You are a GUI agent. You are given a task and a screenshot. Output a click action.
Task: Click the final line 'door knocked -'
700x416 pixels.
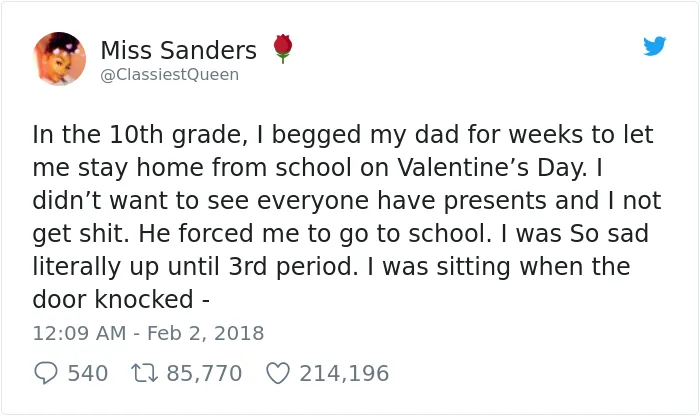(121, 300)
